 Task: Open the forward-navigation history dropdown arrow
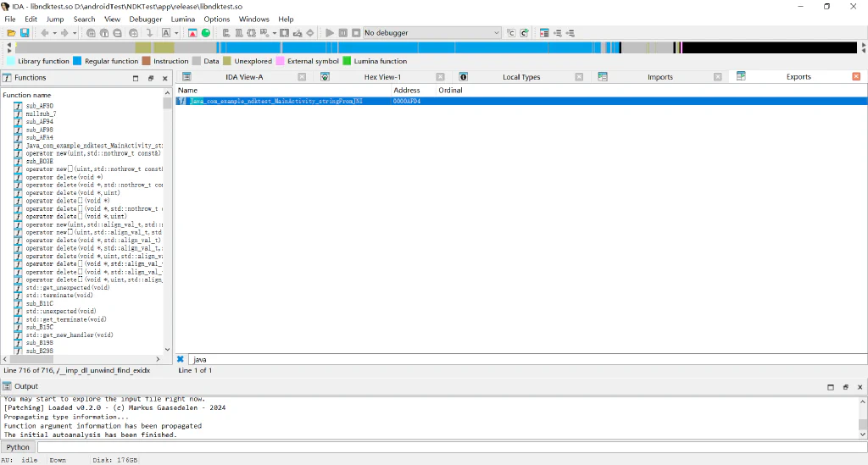tap(75, 33)
